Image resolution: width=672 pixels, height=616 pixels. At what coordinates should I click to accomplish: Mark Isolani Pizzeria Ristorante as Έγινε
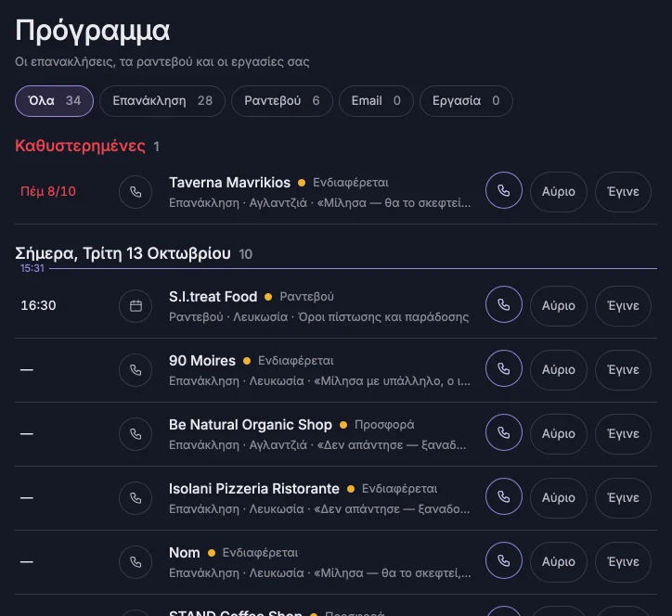click(623, 498)
